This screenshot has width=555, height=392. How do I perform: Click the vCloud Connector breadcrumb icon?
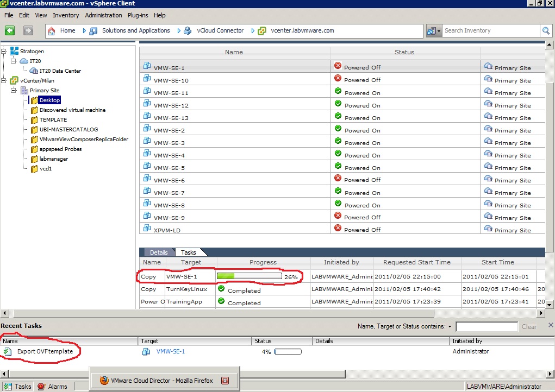coord(188,31)
